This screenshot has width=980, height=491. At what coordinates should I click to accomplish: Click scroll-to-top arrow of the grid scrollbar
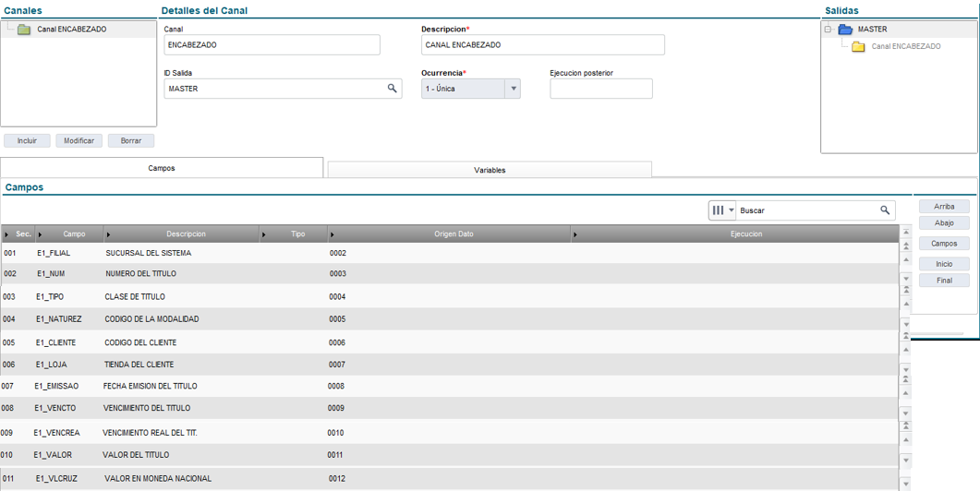tap(905, 232)
